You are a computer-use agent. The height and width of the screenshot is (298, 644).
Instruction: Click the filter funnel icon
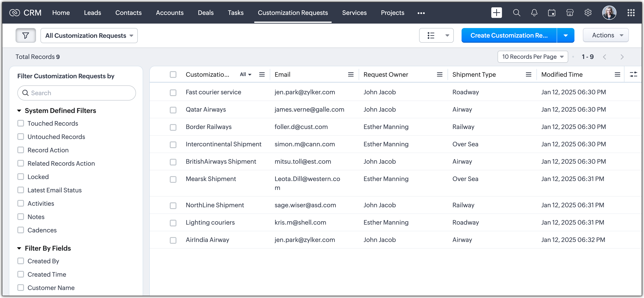(26, 36)
